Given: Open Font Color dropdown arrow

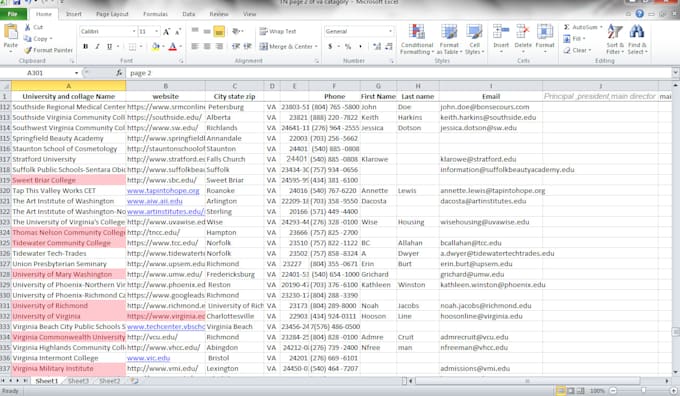Looking at the screenshot, I should click(181, 46).
